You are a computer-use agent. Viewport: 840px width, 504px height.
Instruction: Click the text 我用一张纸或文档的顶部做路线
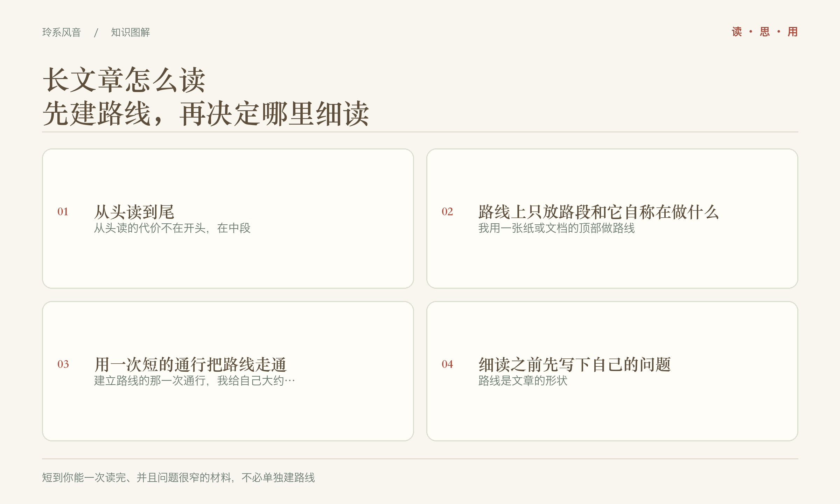[x=556, y=228]
